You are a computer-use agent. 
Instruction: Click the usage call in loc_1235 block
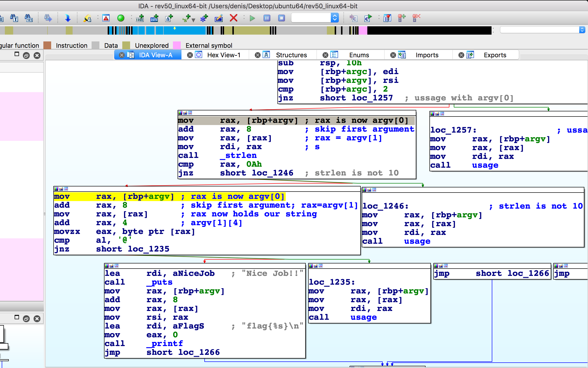click(x=363, y=317)
